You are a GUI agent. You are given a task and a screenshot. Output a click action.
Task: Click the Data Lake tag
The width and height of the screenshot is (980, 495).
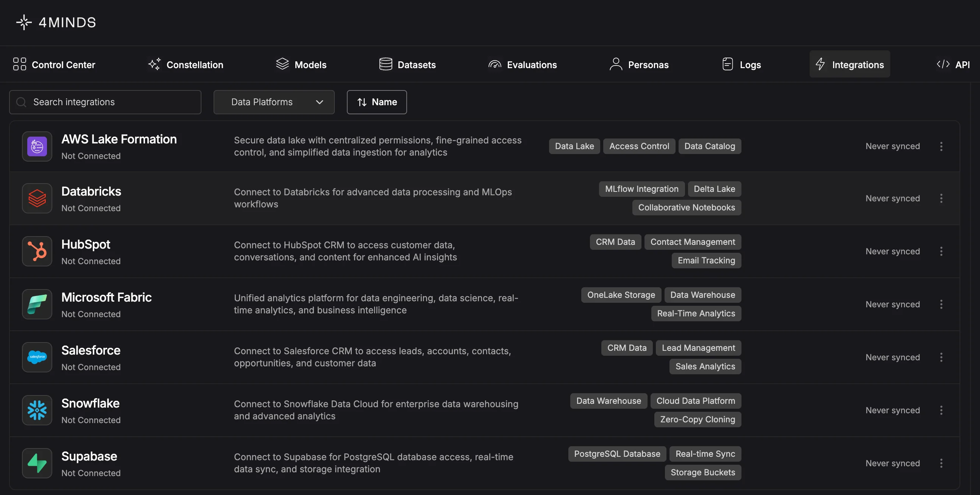click(x=574, y=146)
